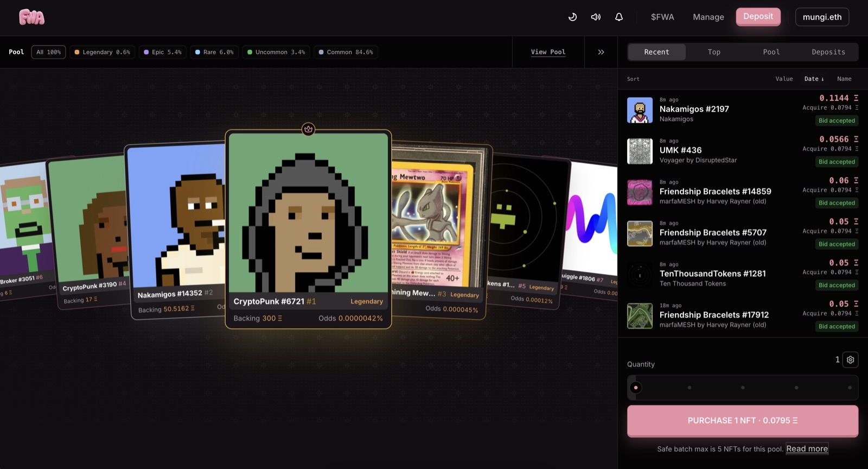Switch to the Pool tab
Viewport: 868px width, 469px height.
tap(771, 52)
